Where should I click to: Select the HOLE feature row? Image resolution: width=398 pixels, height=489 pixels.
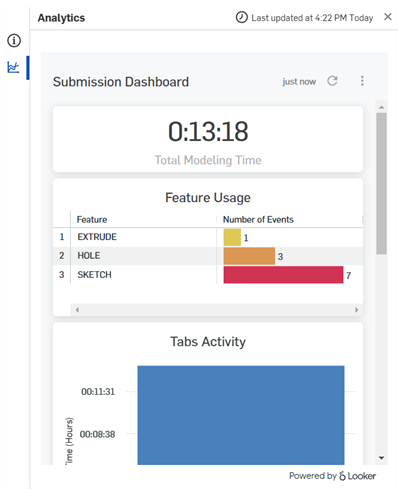click(x=208, y=256)
